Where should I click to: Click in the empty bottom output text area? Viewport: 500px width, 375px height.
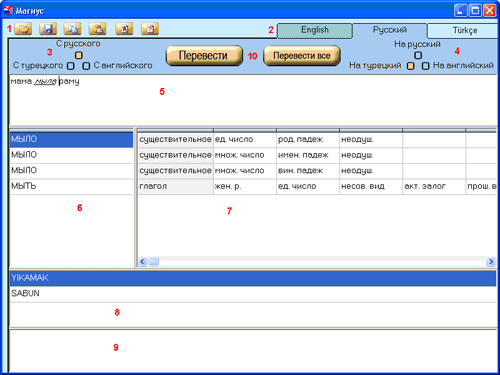pos(253,351)
